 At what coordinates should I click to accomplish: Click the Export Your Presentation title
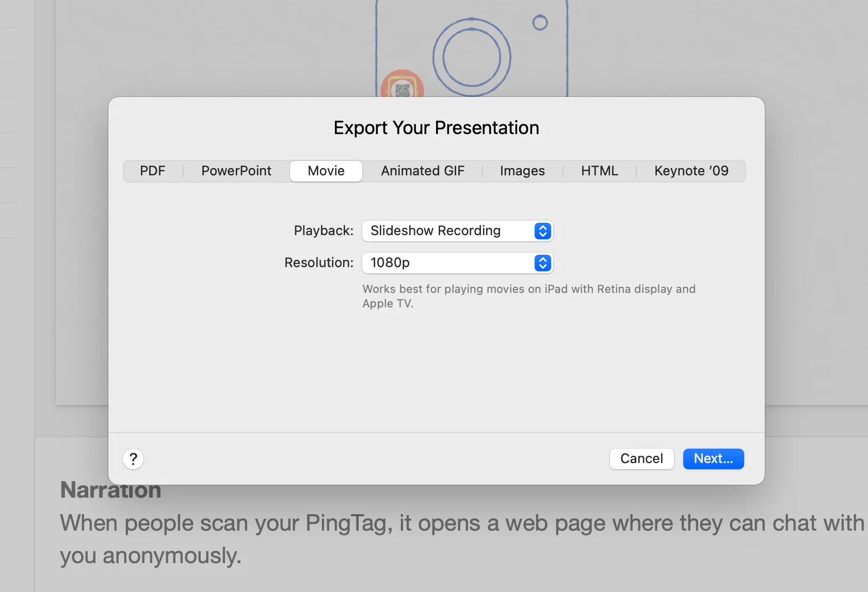[x=437, y=127]
